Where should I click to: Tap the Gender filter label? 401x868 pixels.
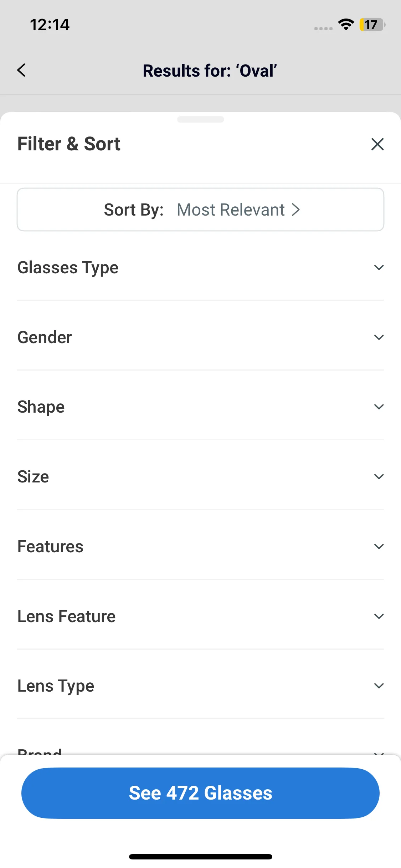click(x=45, y=337)
